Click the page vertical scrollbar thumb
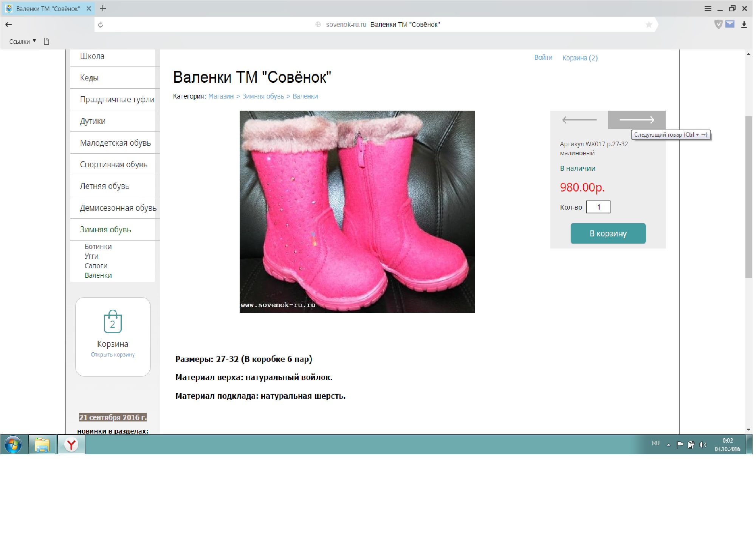The width and height of the screenshot is (756, 534). pos(748,196)
